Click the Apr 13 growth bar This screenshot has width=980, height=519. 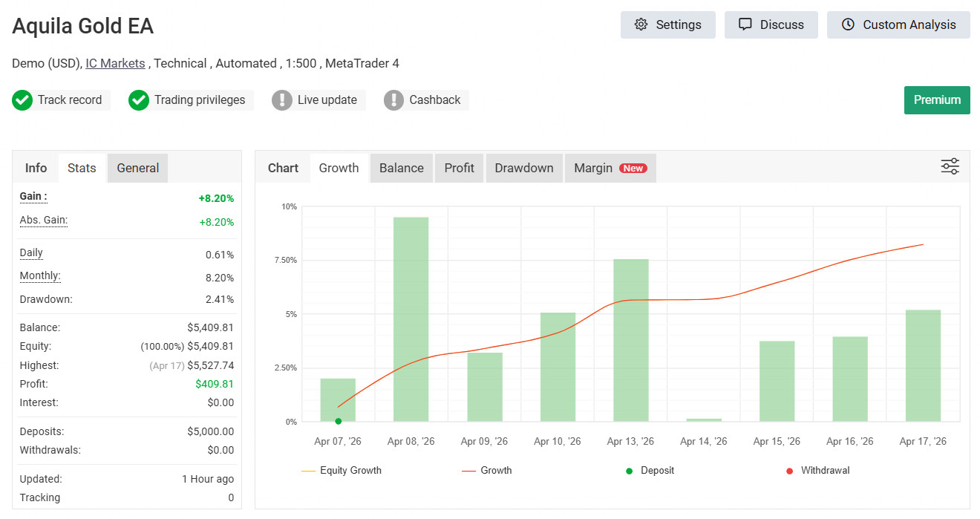(x=631, y=340)
